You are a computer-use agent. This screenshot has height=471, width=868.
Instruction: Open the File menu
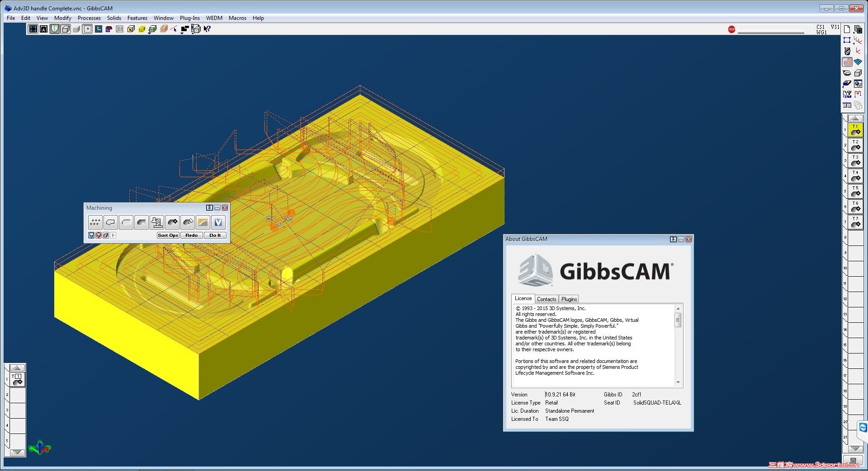click(x=11, y=18)
